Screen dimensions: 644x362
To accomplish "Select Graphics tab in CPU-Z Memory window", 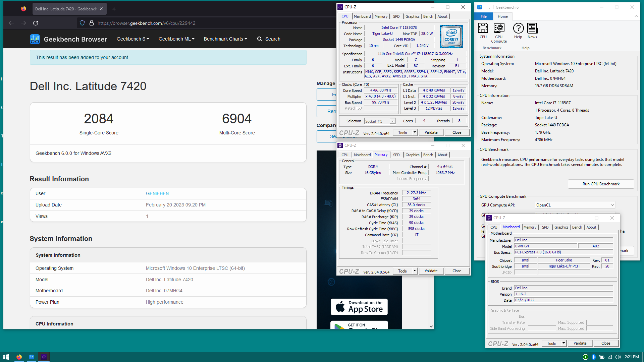I will [412, 155].
